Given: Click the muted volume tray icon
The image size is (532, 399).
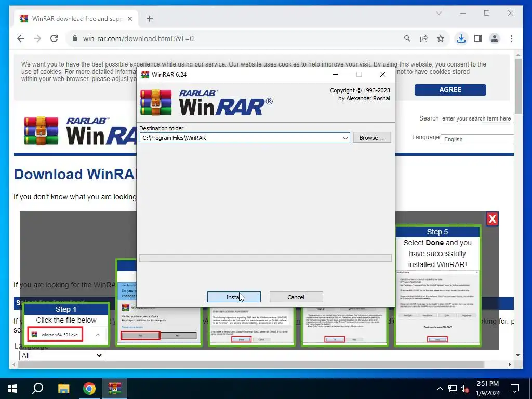Looking at the screenshot, I should 464,389.
